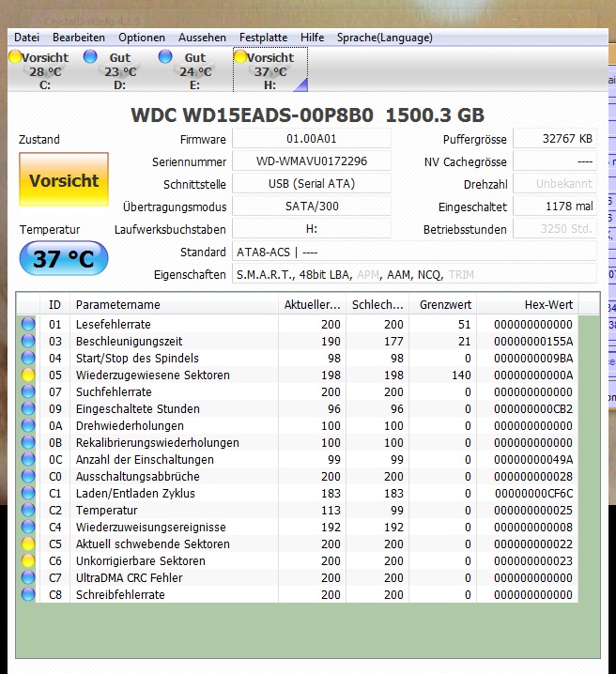Click the Firmware field 01.00A01

pyautogui.click(x=312, y=139)
